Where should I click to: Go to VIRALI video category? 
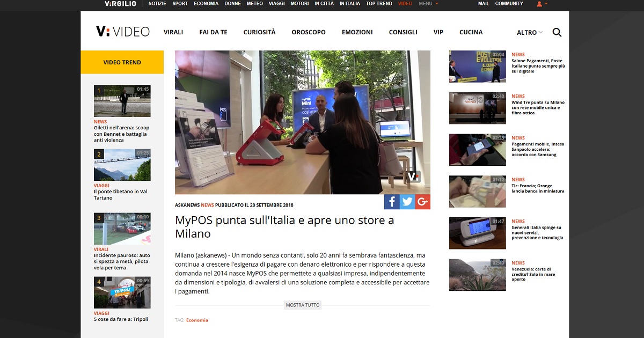173,32
